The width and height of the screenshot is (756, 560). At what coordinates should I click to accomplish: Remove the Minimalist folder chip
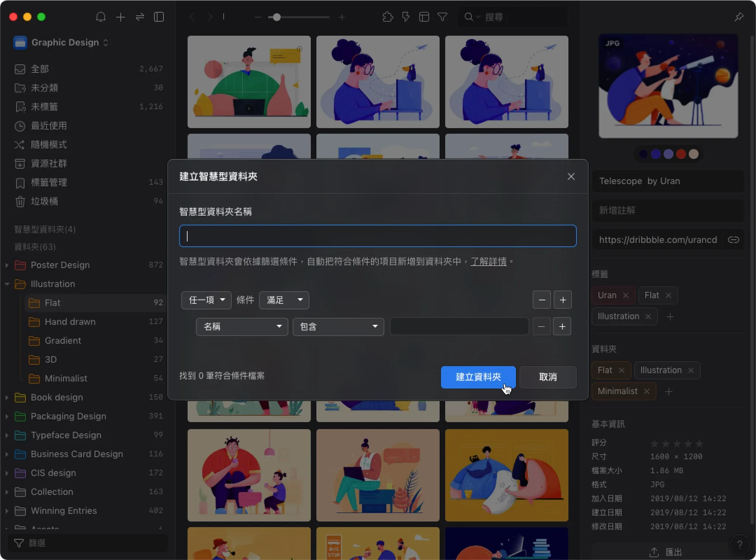pos(647,392)
